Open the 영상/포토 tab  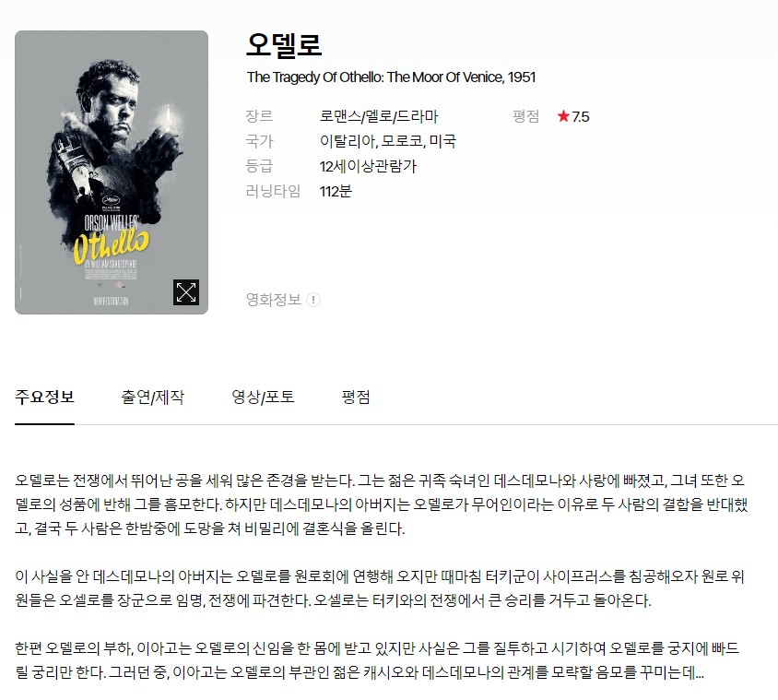point(263,397)
